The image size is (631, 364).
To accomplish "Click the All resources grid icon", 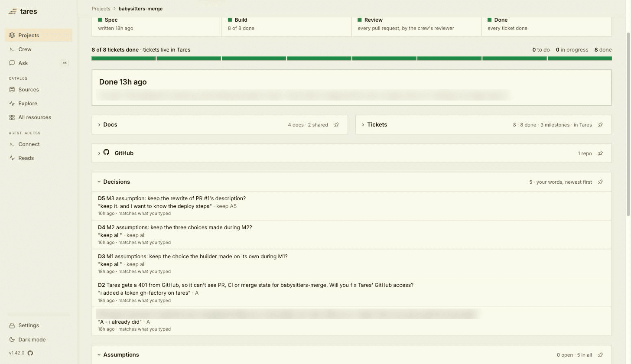I will 12,117.
